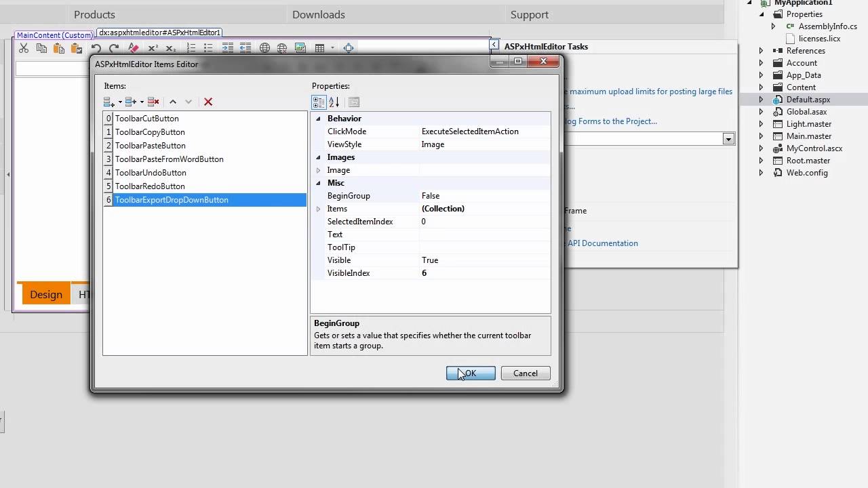
Task: Expand the Items collection property
Action: 318,209
